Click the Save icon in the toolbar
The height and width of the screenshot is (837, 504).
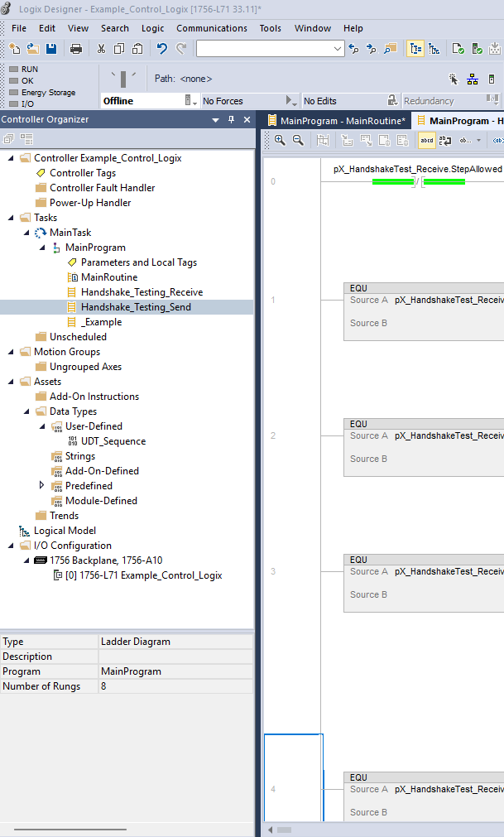click(x=51, y=50)
